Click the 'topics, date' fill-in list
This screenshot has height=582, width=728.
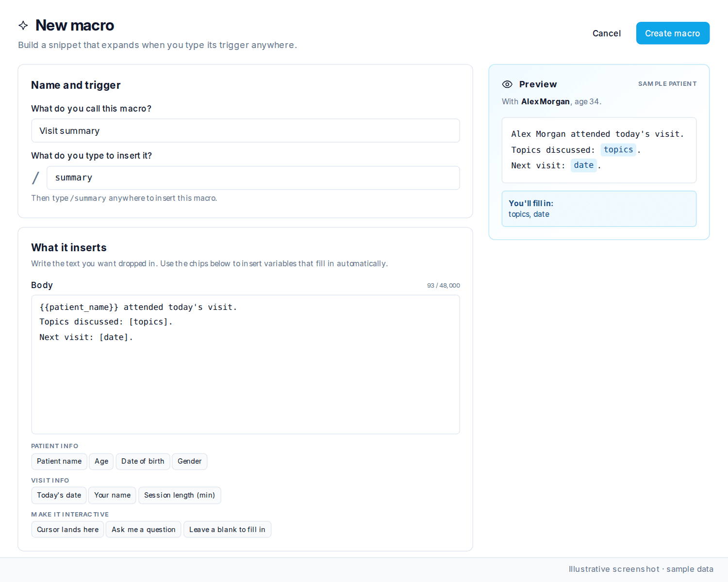529,214
